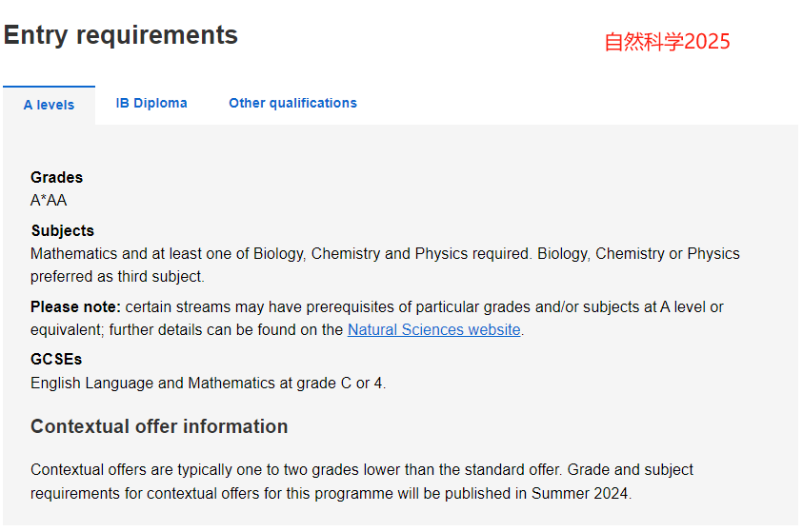Click the A*AA grade text
The width and height of the screenshot is (803, 532).
(49, 200)
